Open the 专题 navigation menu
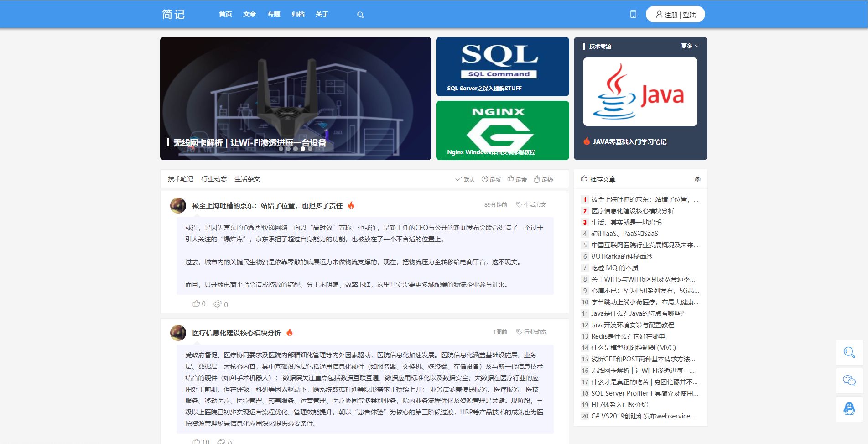The image size is (868, 444). tap(274, 15)
